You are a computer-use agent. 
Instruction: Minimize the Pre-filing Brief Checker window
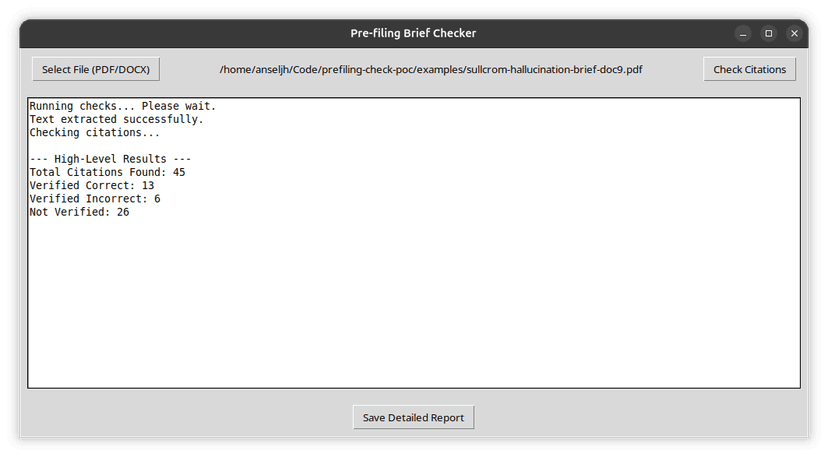point(743,33)
